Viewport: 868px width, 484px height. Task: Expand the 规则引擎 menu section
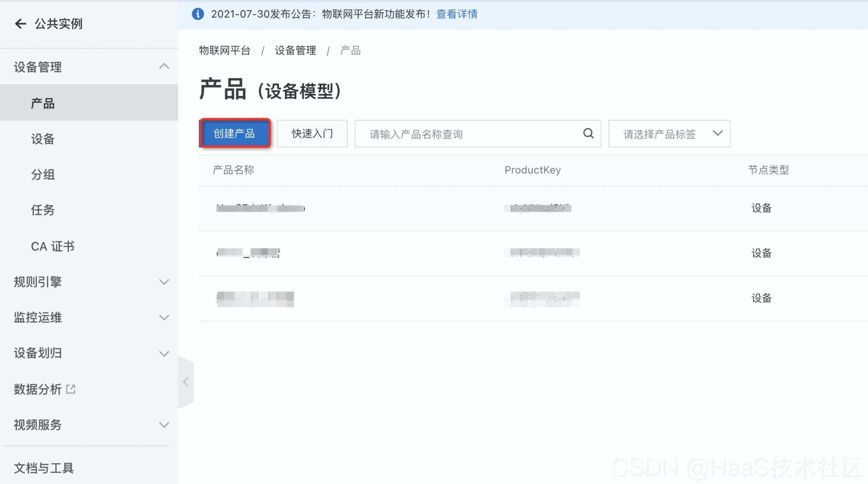tap(164, 282)
